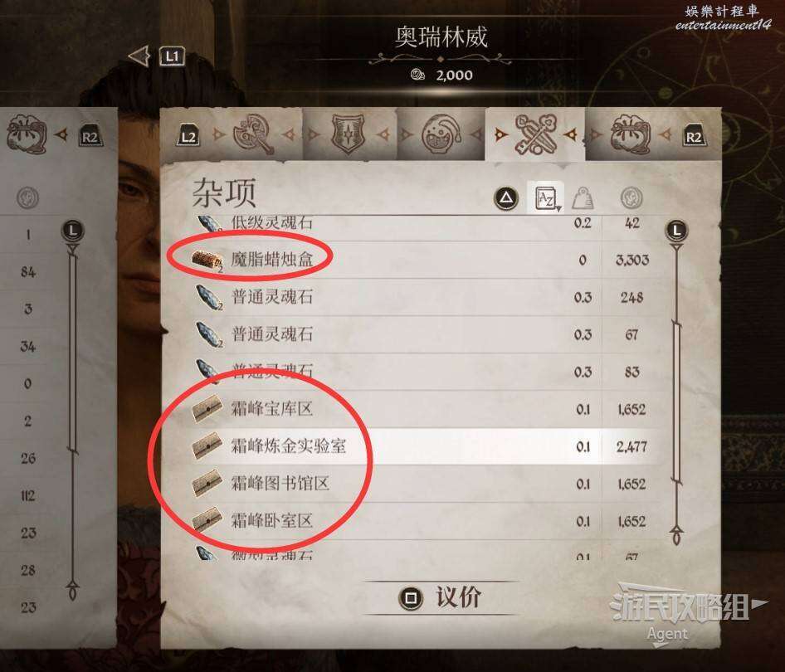Sort items by coin value icon
The image size is (785, 672).
pyautogui.click(x=631, y=198)
